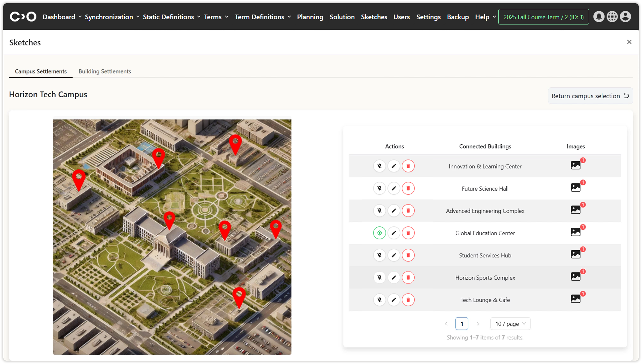Open the 10 / page size dropdown
This screenshot has width=642, height=364.
click(510, 324)
